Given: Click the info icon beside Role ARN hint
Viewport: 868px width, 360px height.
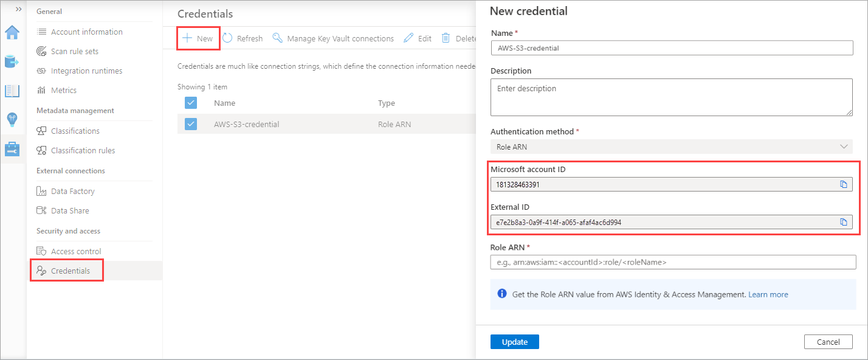Looking at the screenshot, I should [502, 294].
